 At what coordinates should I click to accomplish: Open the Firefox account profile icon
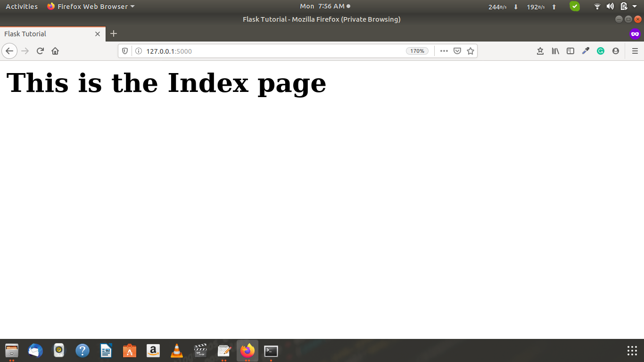[x=616, y=51]
